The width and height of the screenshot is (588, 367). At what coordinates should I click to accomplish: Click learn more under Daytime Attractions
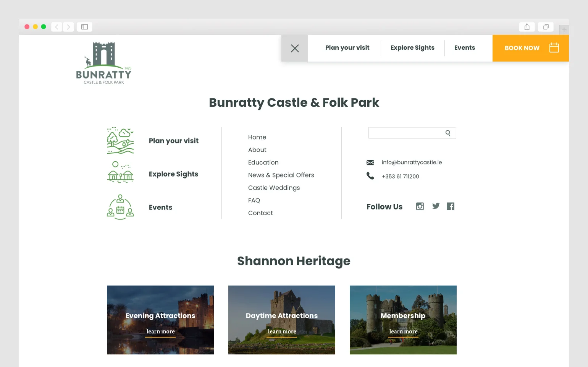coord(282,331)
